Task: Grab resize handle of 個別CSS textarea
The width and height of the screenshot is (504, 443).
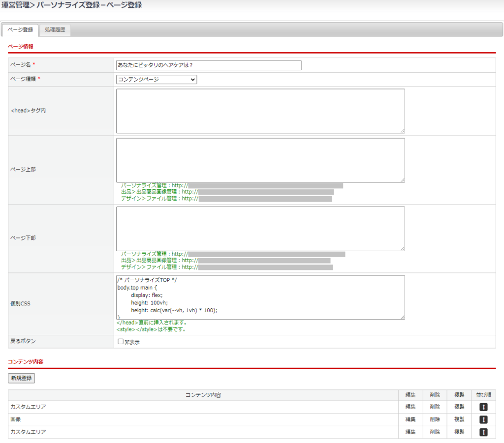Action: coord(403,317)
